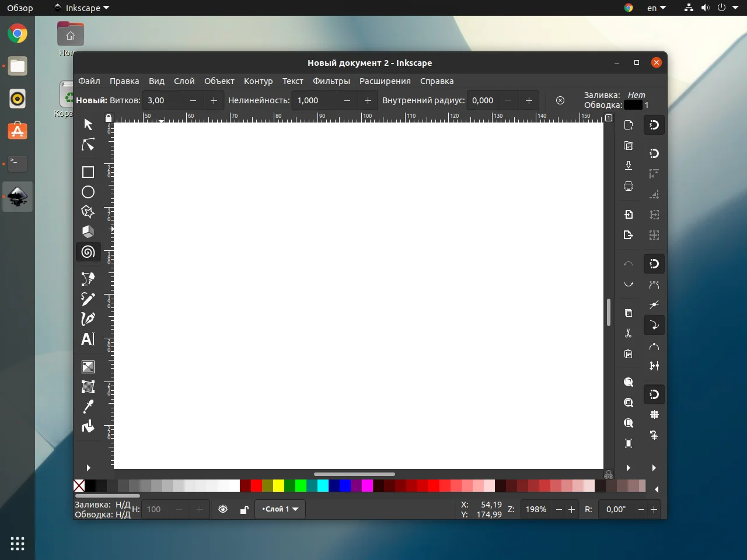Open the layer selector dropdown Слой 1
This screenshot has width=747, height=560.
pyautogui.click(x=280, y=509)
